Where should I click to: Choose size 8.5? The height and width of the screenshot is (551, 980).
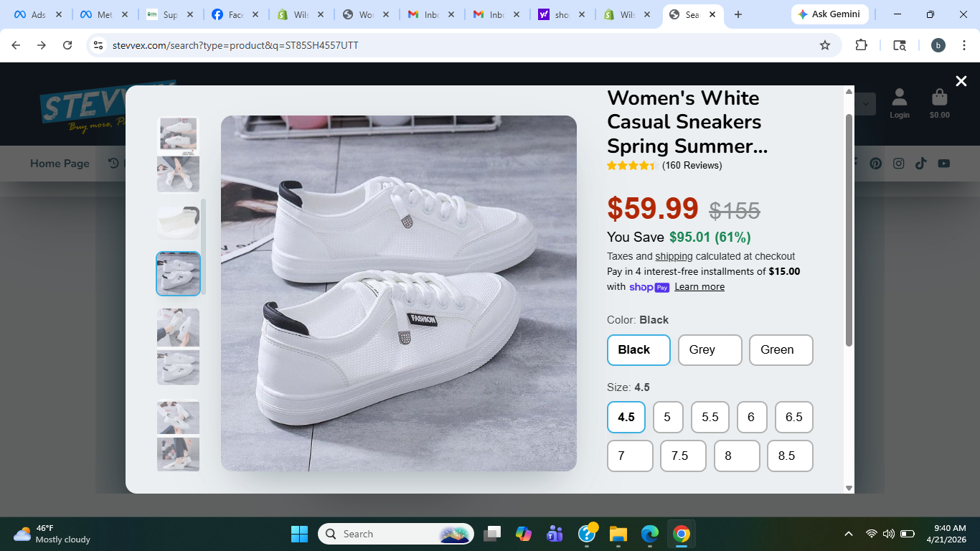point(790,456)
